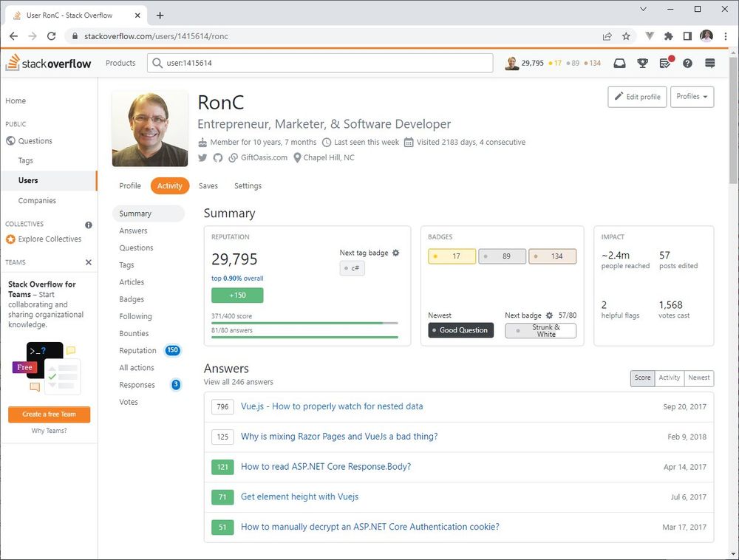Go back to the previous page
The width and height of the screenshot is (739, 560).
point(13,36)
